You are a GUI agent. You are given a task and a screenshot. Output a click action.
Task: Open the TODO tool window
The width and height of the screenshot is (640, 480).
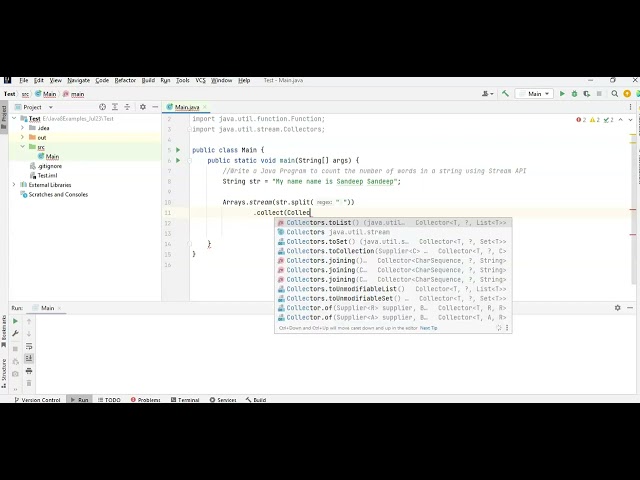(x=109, y=400)
